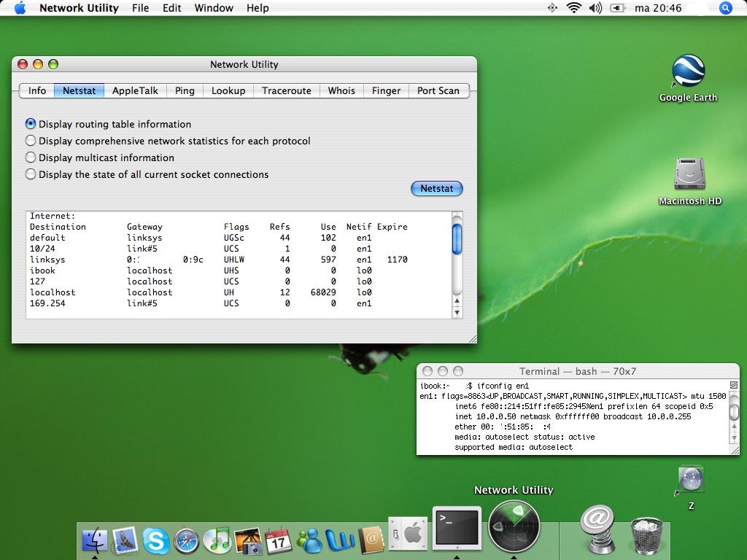Open Microsoft Word from the Dock
Viewport: 747px width, 560px height.
point(340,541)
